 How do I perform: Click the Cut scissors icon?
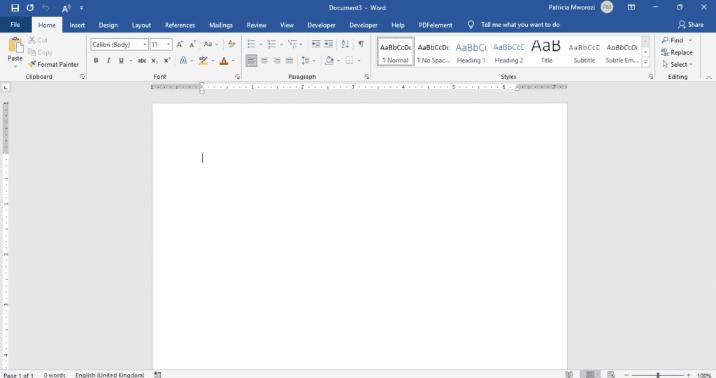(32, 40)
